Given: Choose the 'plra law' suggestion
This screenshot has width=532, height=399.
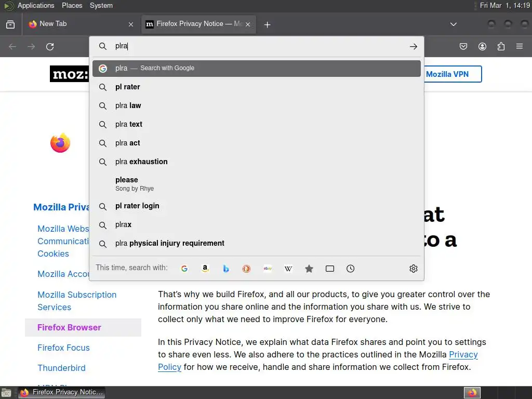Looking at the screenshot, I should click(257, 106).
